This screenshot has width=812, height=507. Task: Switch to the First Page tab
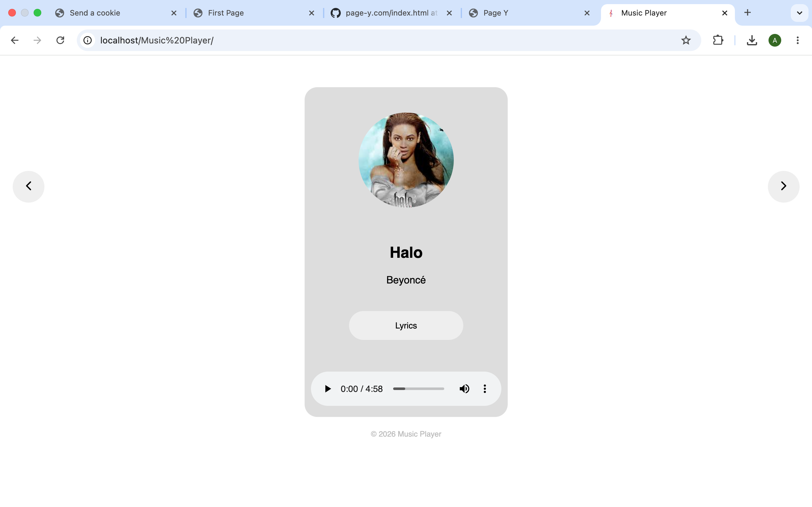(226, 13)
